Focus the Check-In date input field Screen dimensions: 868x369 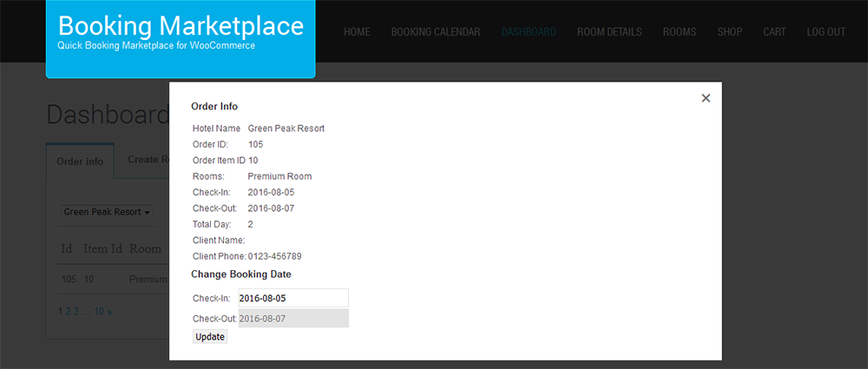click(293, 298)
